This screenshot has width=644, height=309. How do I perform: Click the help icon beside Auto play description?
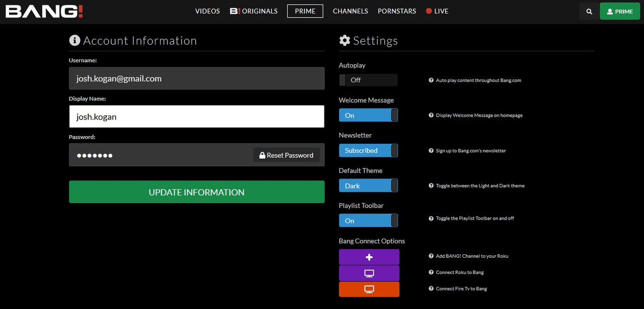(431, 80)
